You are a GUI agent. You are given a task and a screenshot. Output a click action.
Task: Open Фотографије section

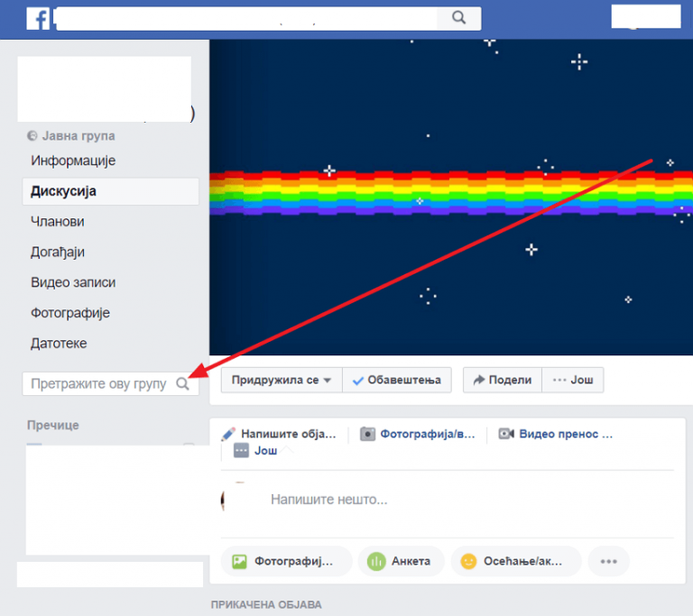pos(69,313)
